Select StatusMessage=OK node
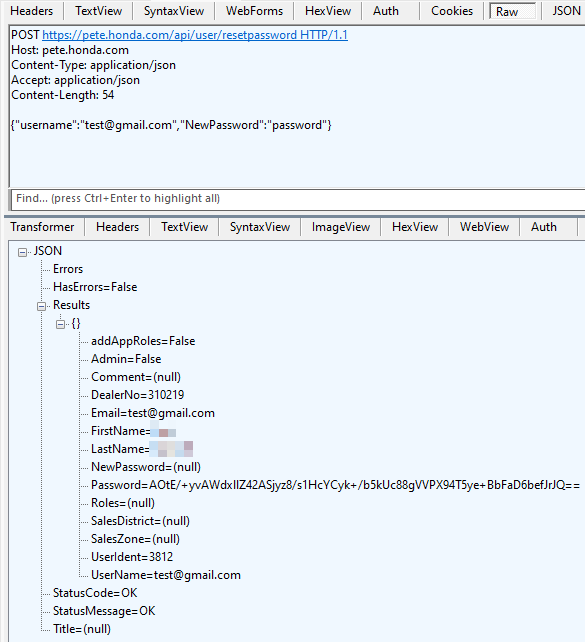The width and height of the screenshot is (585, 642). click(104, 611)
